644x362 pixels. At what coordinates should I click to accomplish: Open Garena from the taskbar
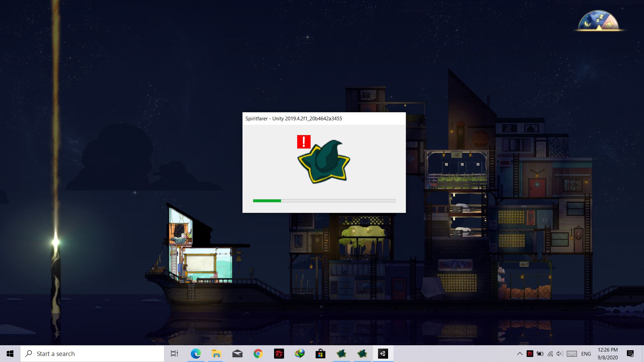tap(279, 354)
